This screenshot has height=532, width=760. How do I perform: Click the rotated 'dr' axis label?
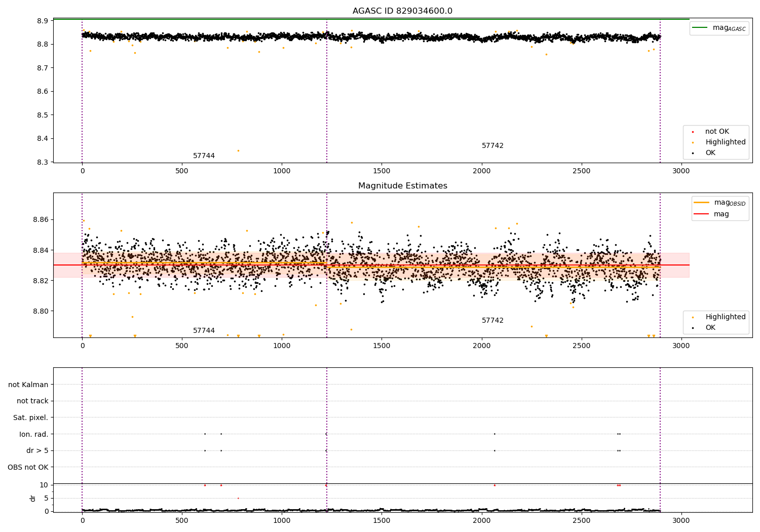pyautogui.click(x=33, y=498)
